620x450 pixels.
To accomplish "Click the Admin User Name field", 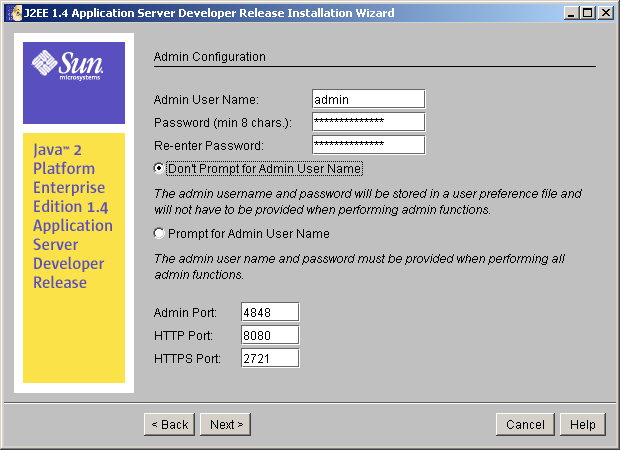I will click(368, 99).
